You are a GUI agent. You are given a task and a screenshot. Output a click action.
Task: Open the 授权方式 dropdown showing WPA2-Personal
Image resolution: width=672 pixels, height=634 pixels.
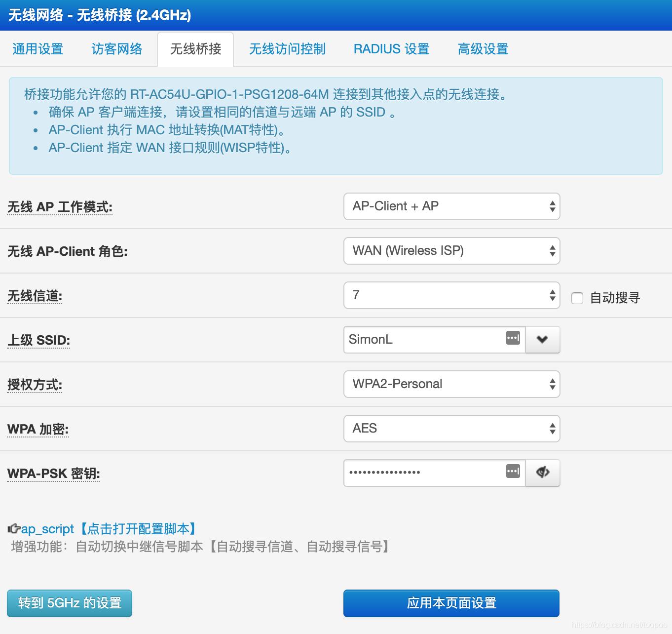click(x=451, y=384)
